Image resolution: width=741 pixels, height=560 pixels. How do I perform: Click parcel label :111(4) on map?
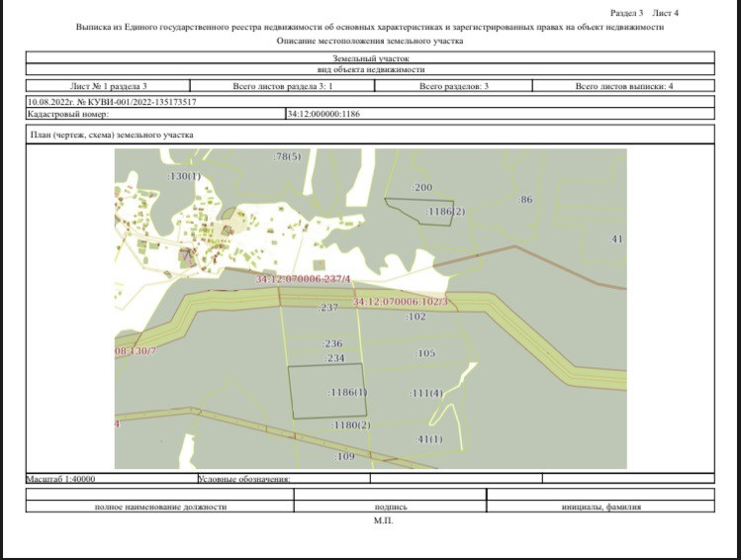(426, 393)
